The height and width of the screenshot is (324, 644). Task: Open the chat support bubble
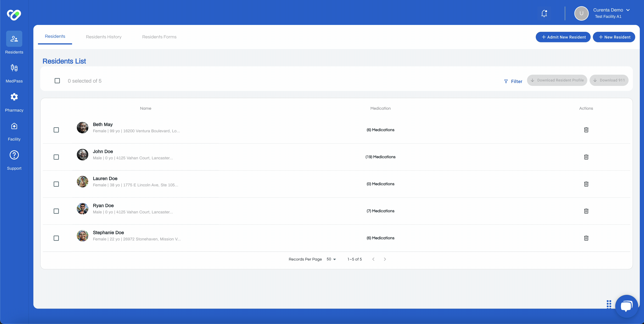(x=626, y=306)
